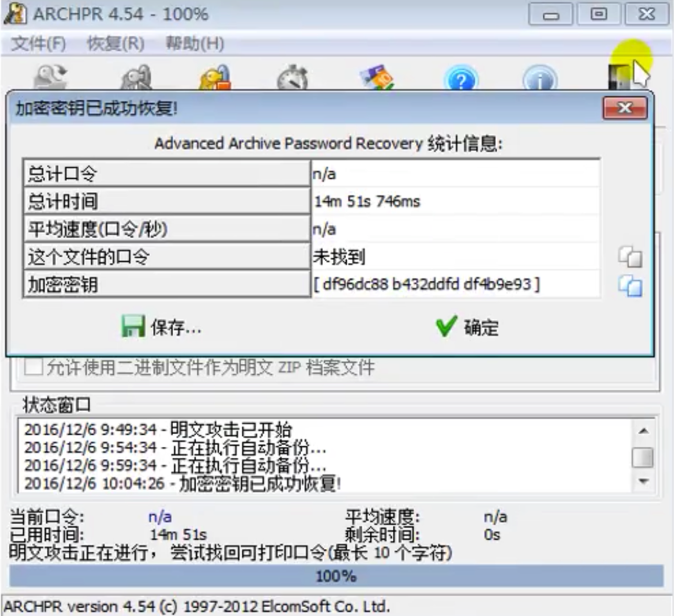Click status window scrollbar up arrow
The height and width of the screenshot is (616, 674).
click(x=643, y=431)
